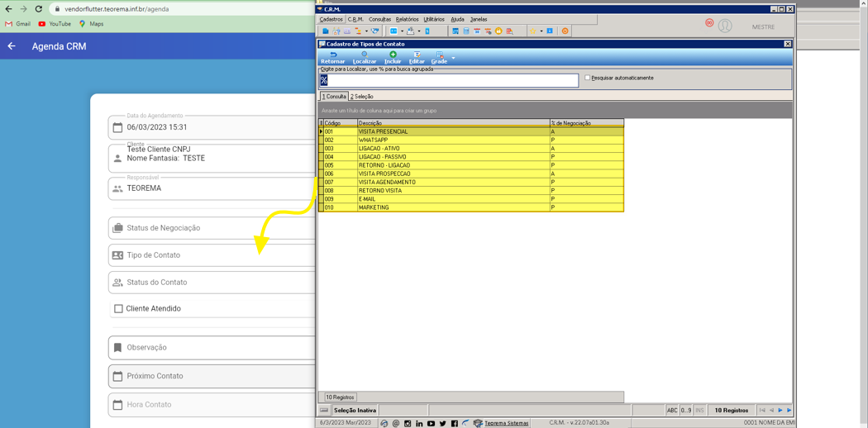868x428 pixels.
Task: Click the Grade grid icon
Action: click(x=440, y=55)
